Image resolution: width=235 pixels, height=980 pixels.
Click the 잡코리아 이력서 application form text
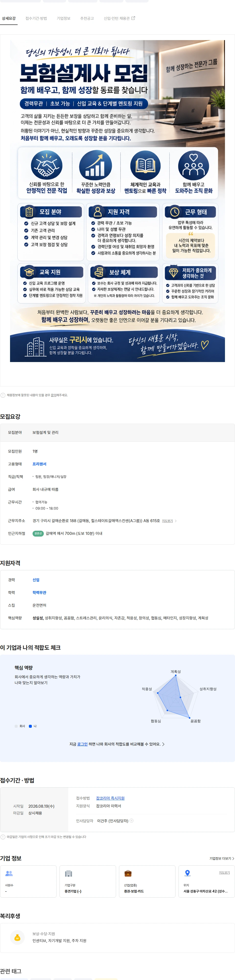click(x=108, y=806)
